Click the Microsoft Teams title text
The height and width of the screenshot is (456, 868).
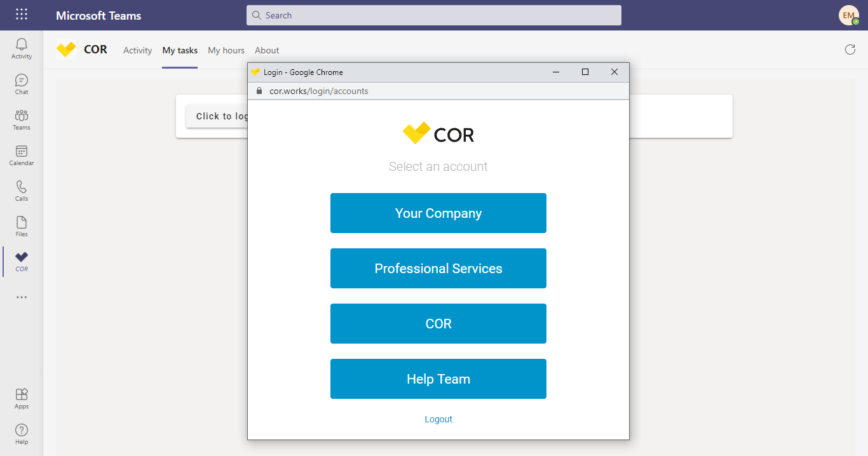coord(98,15)
